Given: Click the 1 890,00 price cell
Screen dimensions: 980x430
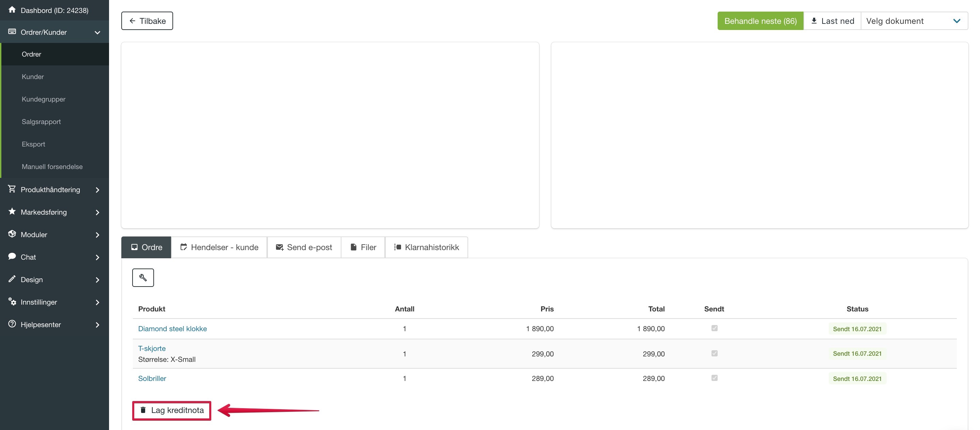Looking at the screenshot, I should coord(540,328).
